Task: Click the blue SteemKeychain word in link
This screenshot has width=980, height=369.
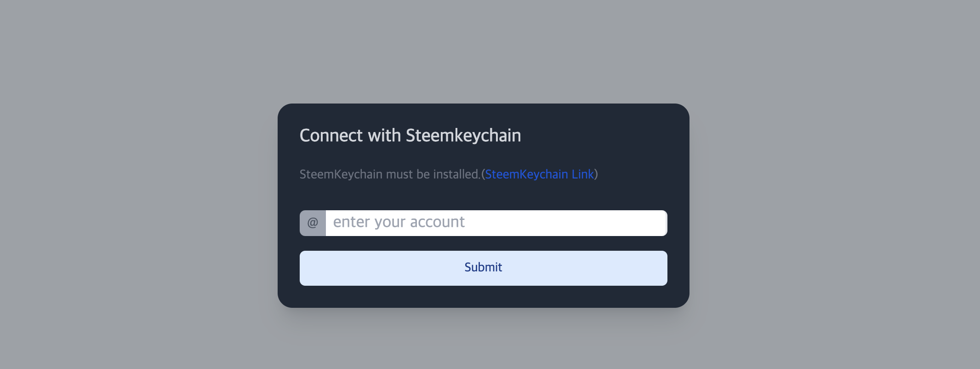Action: coord(526,174)
